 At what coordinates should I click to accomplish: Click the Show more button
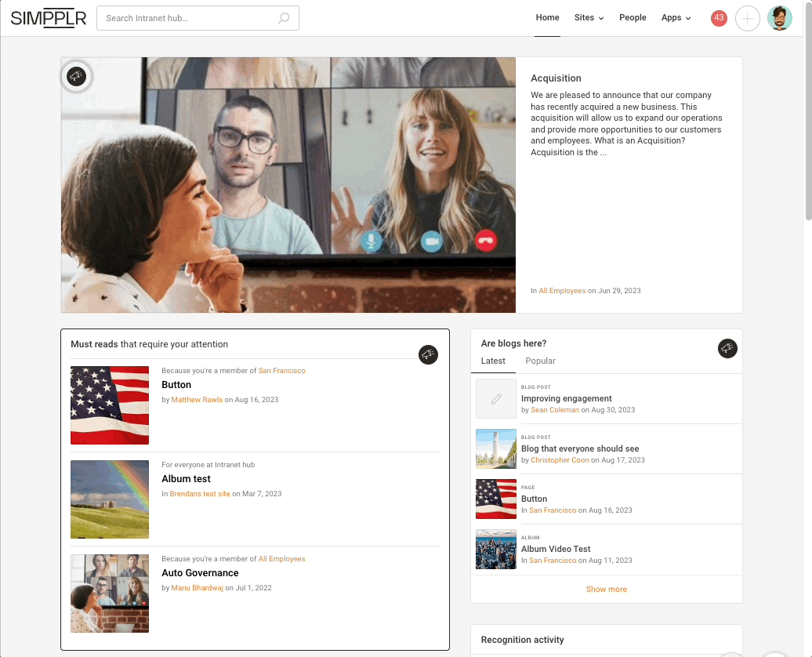pyautogui.click(x=606, y=589)
